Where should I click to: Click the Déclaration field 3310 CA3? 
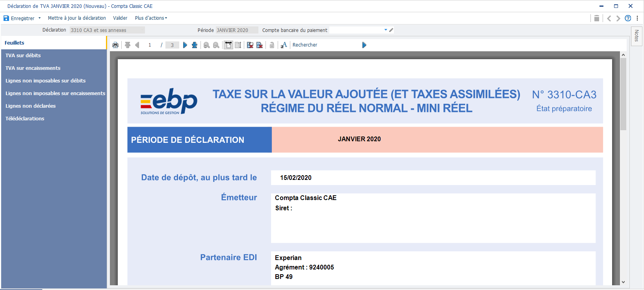(x=107, y=30)
